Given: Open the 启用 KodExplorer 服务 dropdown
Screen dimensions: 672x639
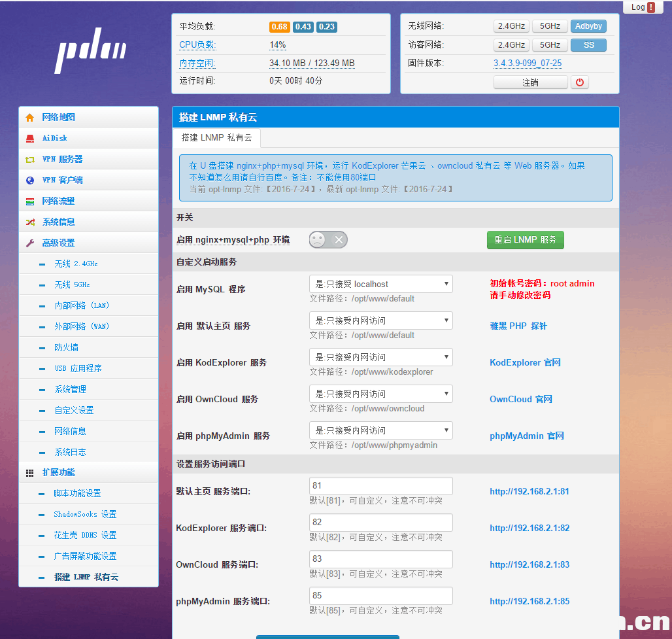Looking at the screenshot, I should [x=380, y=357].
